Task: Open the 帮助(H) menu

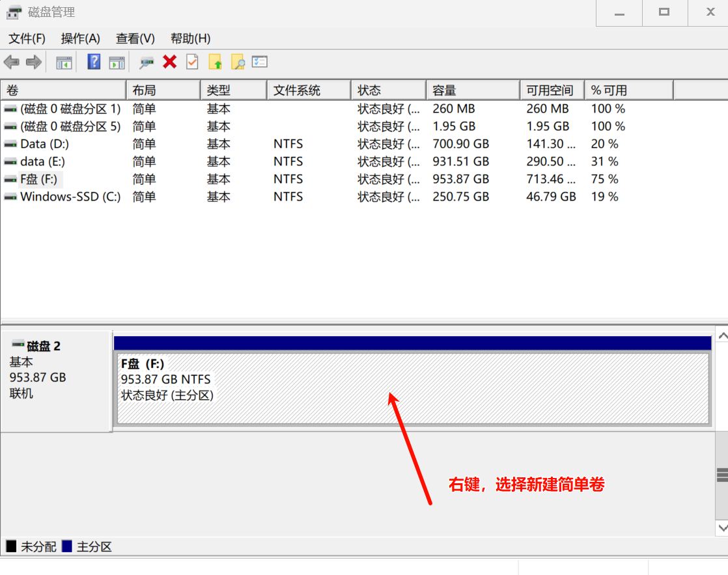Action: click(190, 38)
